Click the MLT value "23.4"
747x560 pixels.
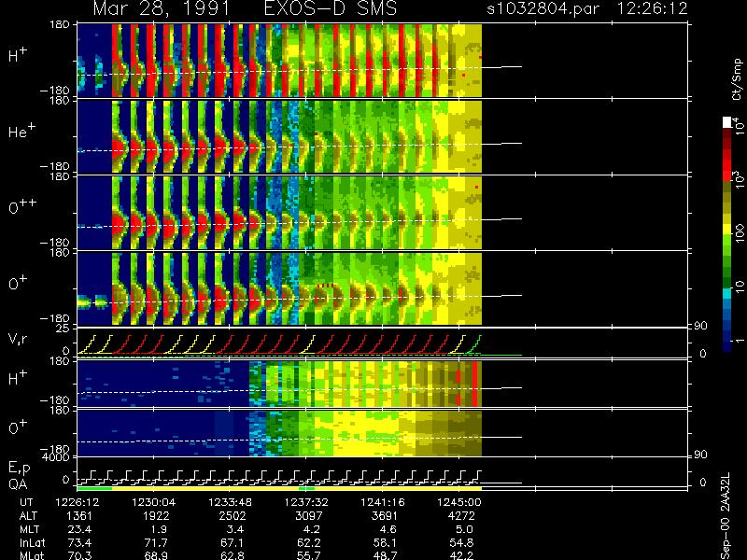click(x=80, y=529)
